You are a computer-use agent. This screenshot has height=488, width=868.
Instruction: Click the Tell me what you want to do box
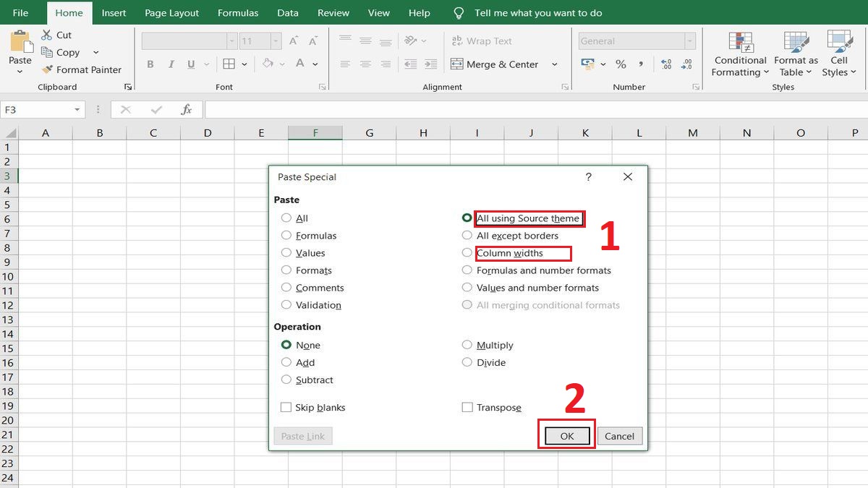coord(538,13)
